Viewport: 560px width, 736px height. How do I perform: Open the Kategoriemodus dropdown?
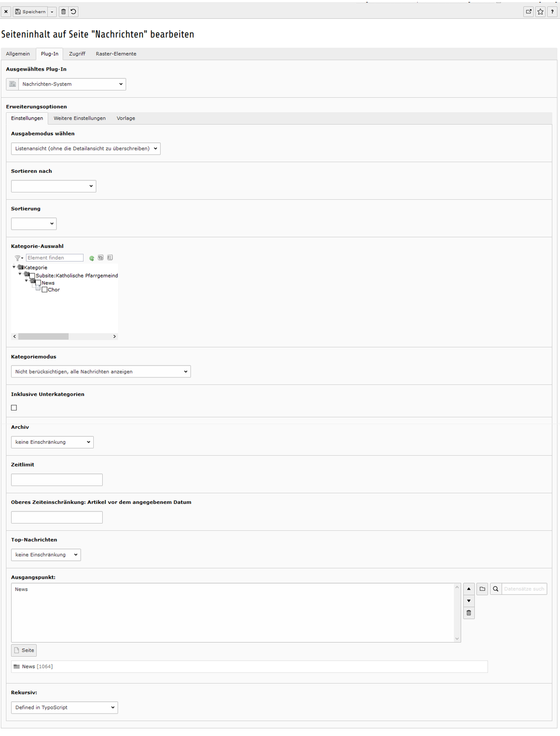click(101, 372)
